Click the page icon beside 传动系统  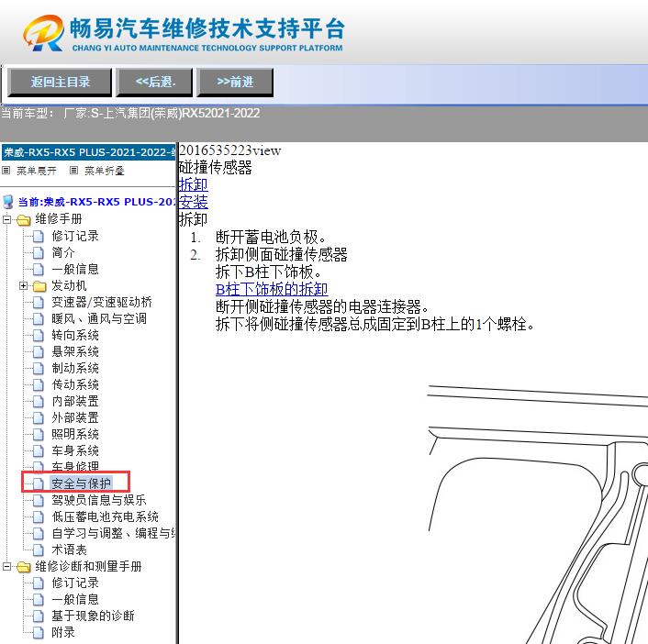(x=38, y=385)
